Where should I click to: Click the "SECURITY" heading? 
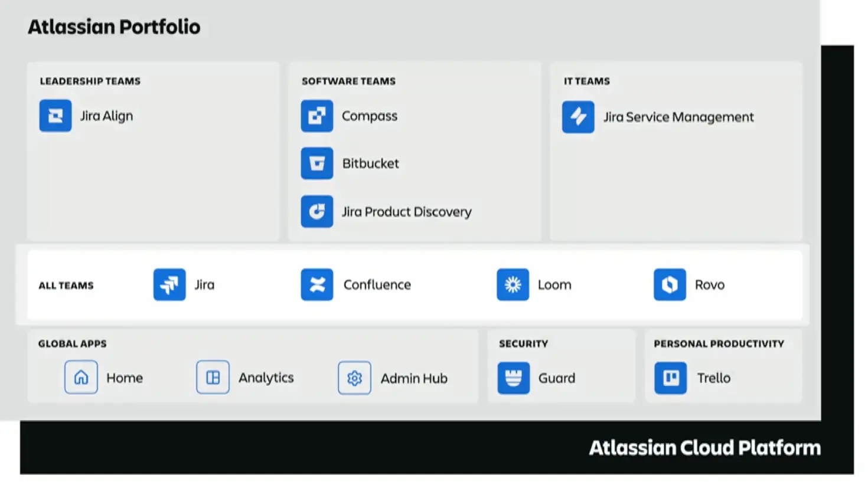point(524,344)
